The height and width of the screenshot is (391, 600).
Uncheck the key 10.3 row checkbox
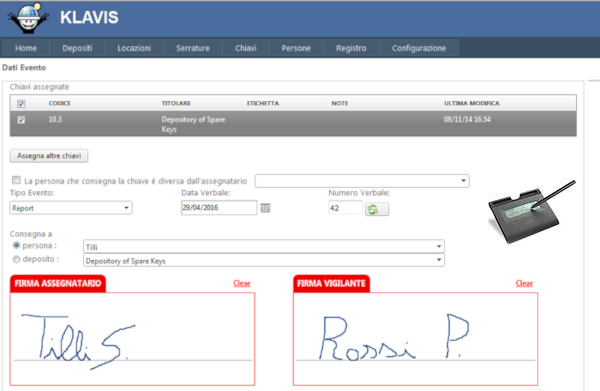click(21, 120)
